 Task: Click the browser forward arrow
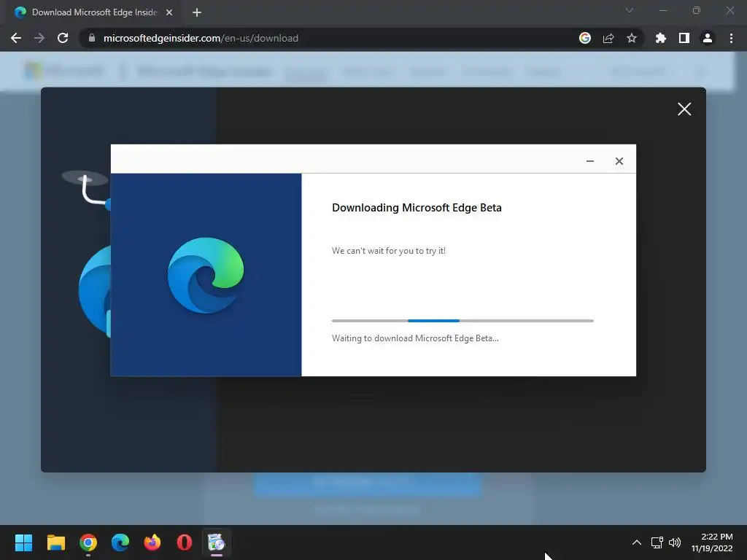point(39,38)
